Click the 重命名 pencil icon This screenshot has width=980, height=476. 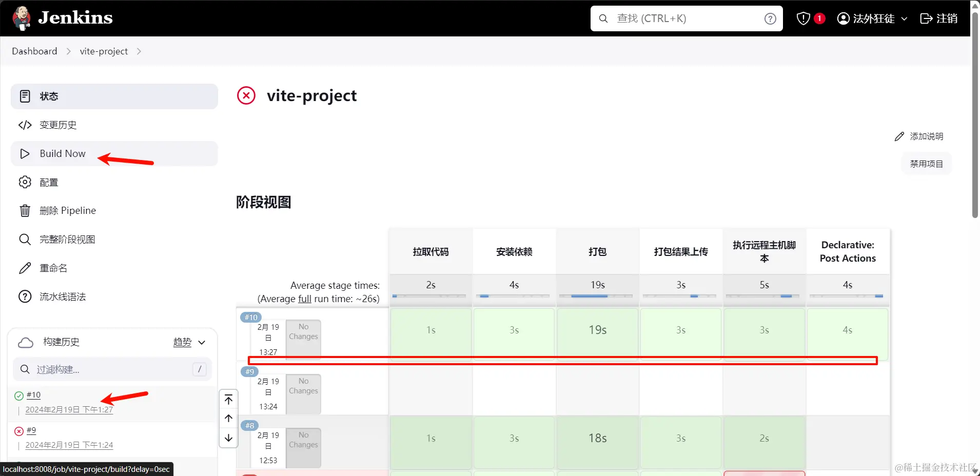tap(25, 268)
